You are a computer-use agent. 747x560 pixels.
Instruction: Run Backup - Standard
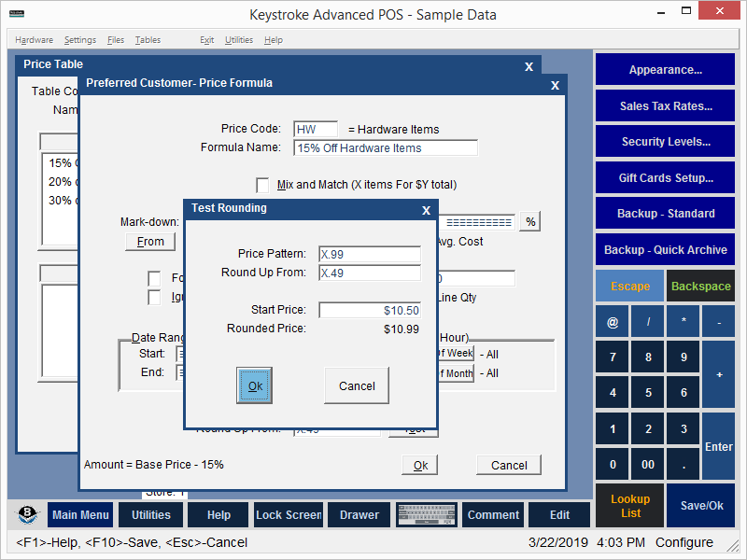[665, 214]
